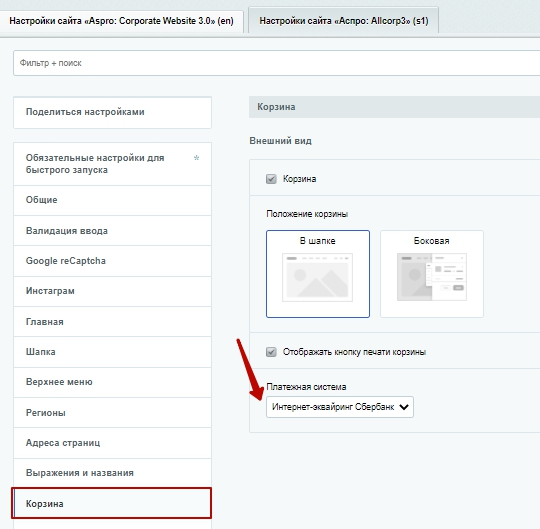Click the asterisk icon beside Обязательные настройки
This screenshot has width=540, height=529.
(196, 158)
